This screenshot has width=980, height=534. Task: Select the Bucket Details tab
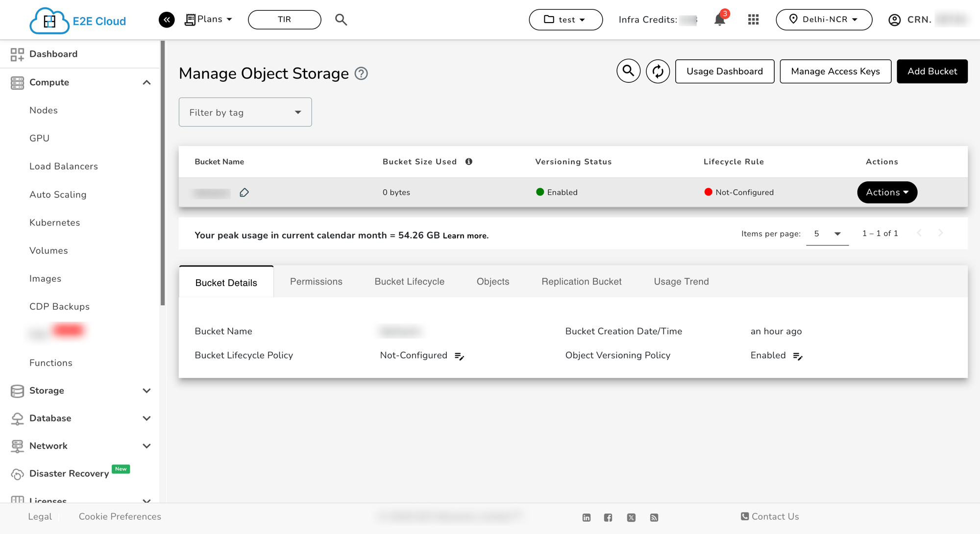pyautogui.click(x=226, y=282)
